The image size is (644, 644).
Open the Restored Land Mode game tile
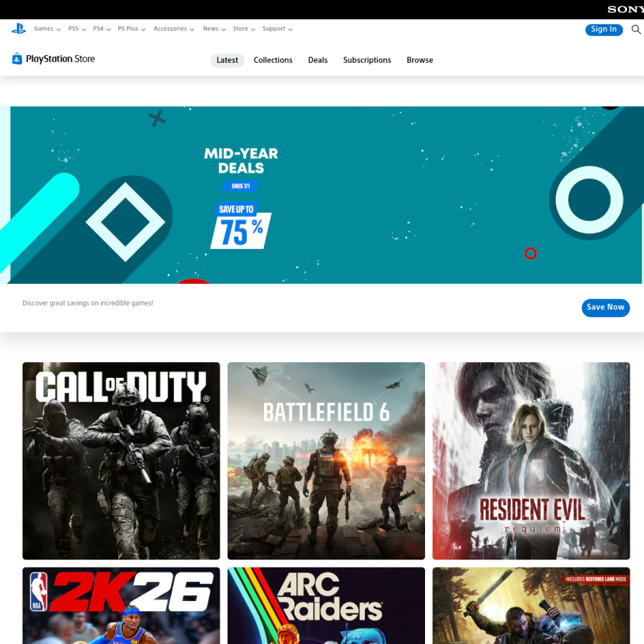[x=531, y=606]
